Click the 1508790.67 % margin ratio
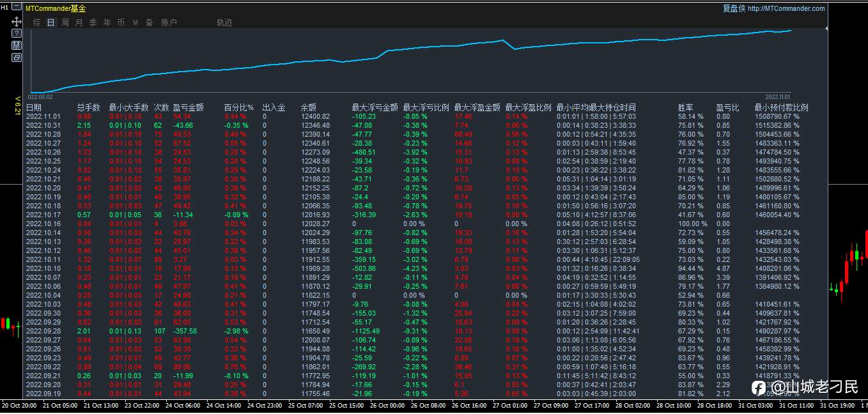The height and width of the screenshot is (414, 868). (777, 116)
